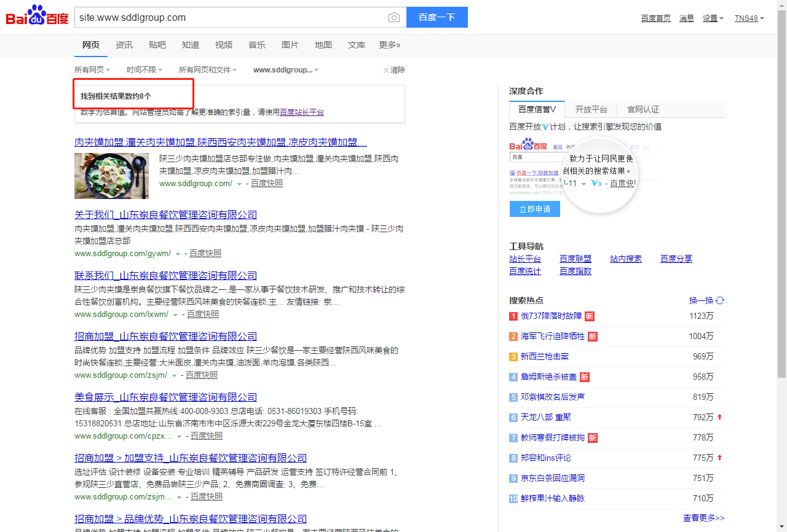Screen dimensions: 787x532
Task: Click the camera image-search icon
Action: point(394,17)
